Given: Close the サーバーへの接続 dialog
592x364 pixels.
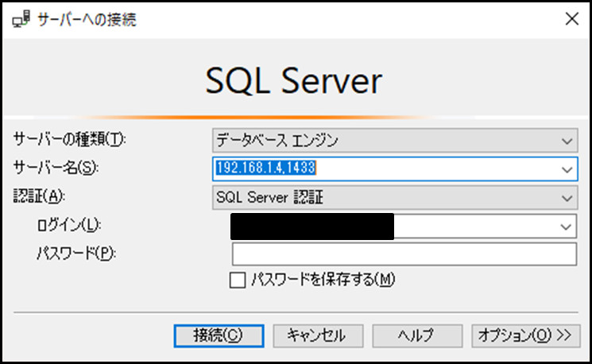Looking at the screenshot, I should 572,18.
